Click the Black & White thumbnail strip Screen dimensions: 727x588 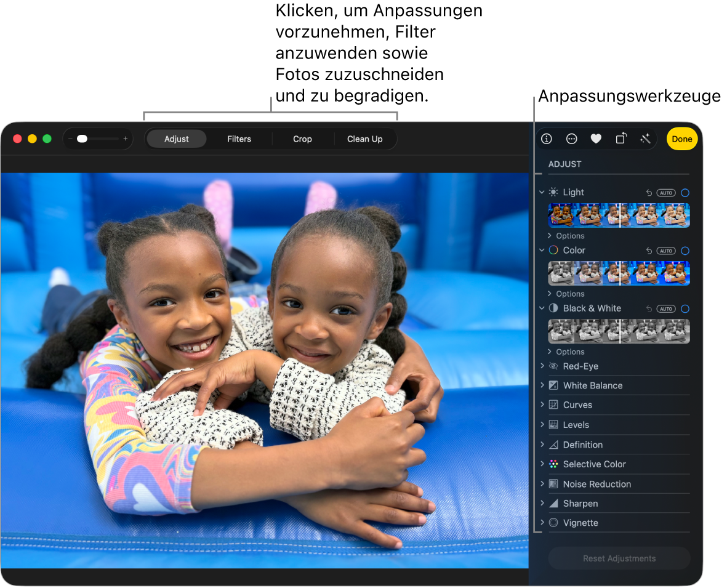(x=619, y=331)
